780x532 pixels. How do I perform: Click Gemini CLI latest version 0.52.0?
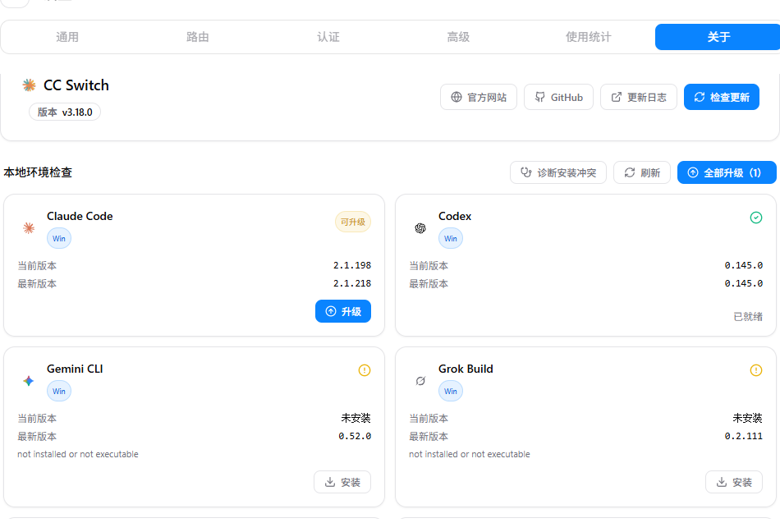[x=355, y=436]
